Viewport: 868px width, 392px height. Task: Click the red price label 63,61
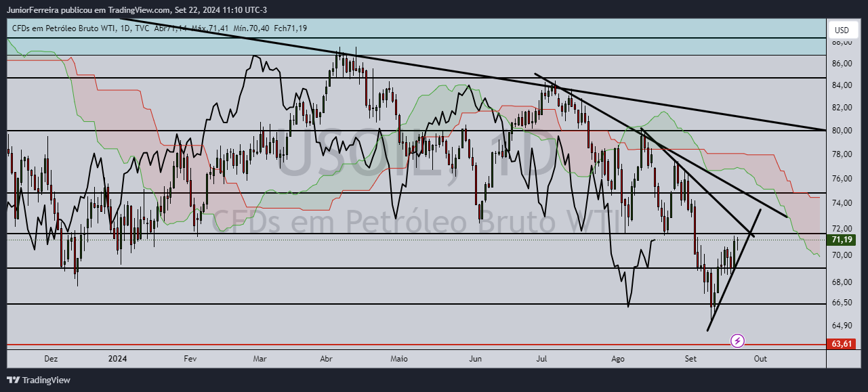coord(842,344)
